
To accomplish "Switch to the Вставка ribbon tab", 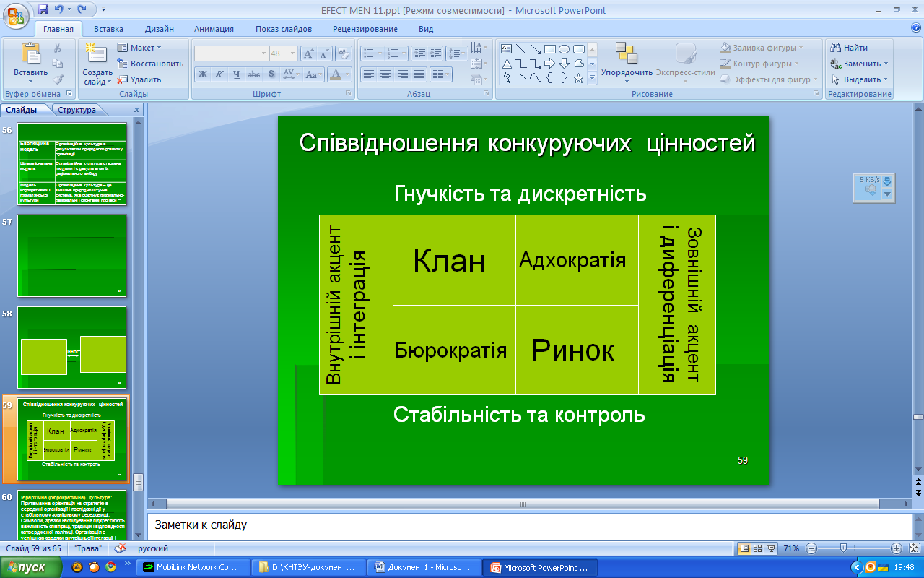I will tap(108, 29).
